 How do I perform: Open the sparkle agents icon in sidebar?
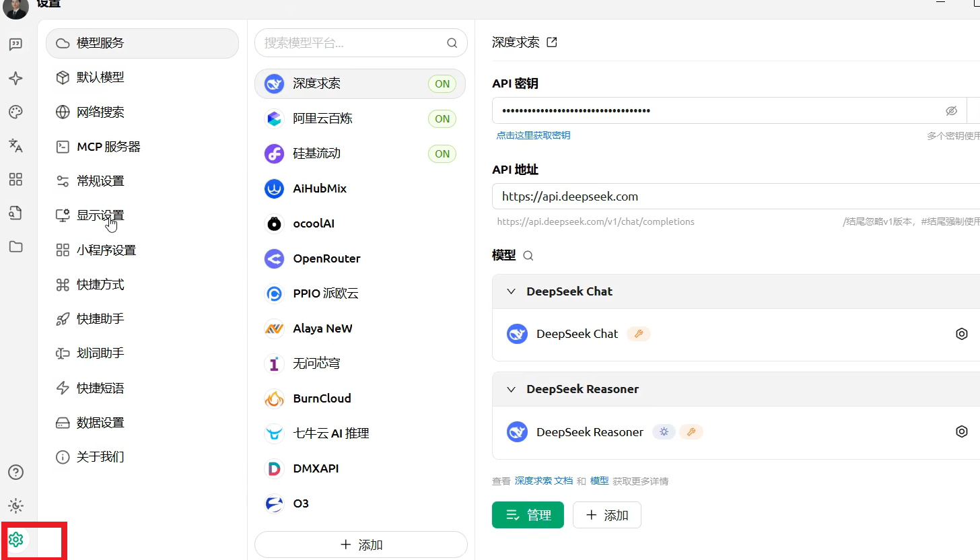tap(15, 79)
